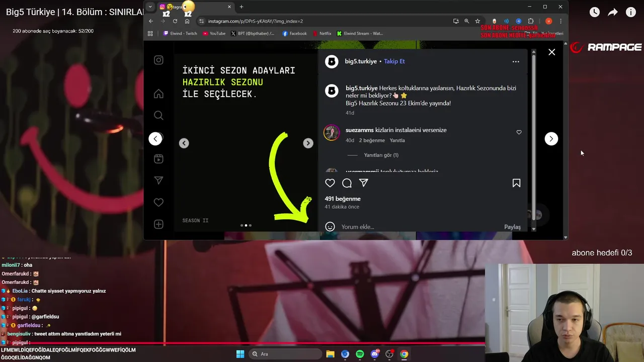
Task: Reply to suezamms with Yanıtla
Action: point(397,140)
